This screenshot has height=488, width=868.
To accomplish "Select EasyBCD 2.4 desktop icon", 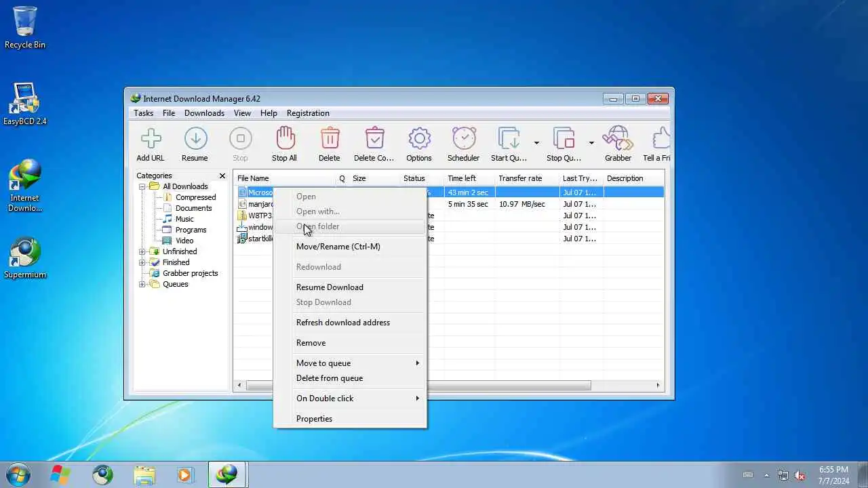I will (x=25, y=104).
